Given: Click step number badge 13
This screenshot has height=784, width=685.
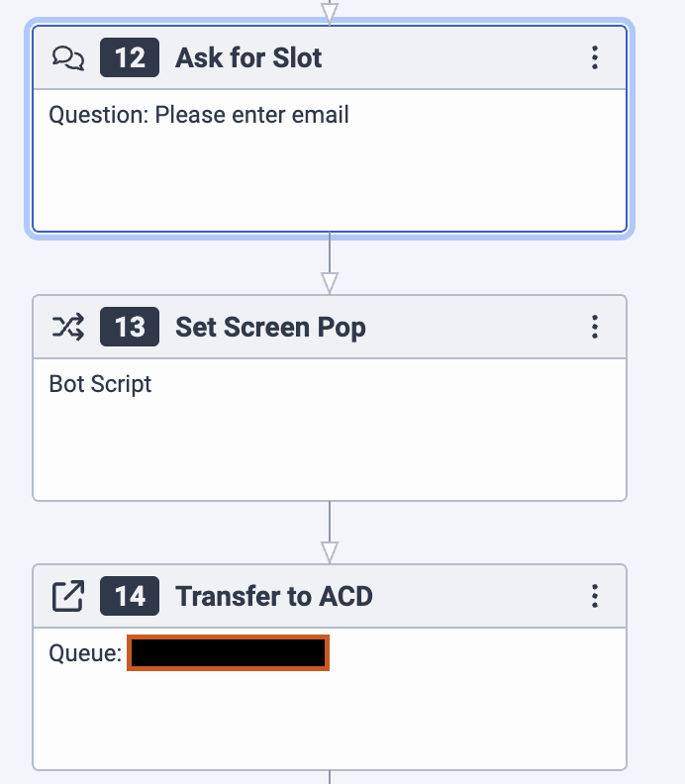Looking at the screenshot, I should click(130, 327).
